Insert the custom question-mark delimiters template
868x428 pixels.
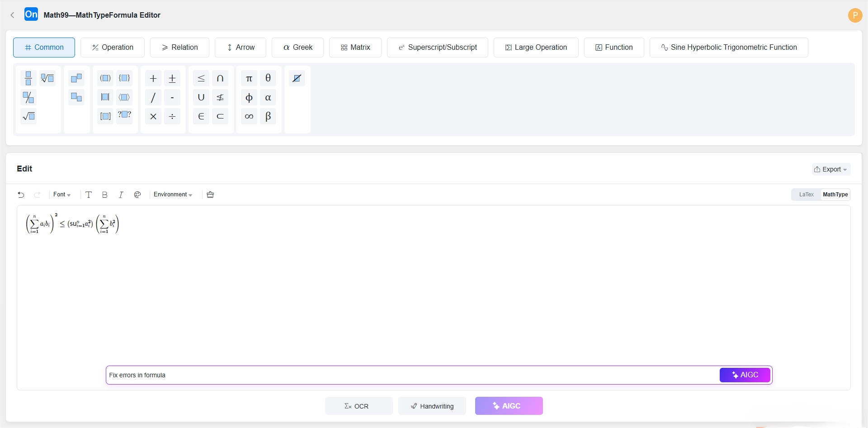pos(124,116)
